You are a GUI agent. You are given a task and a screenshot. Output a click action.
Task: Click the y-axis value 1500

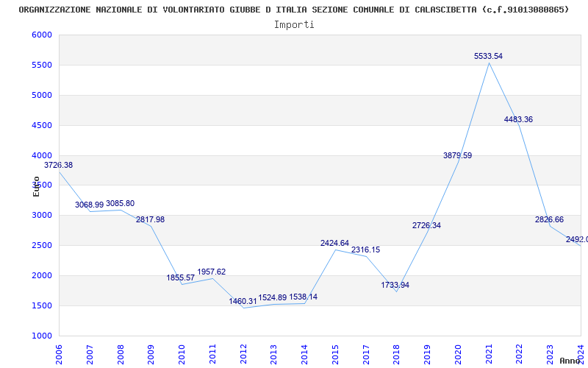pos(42,305)
